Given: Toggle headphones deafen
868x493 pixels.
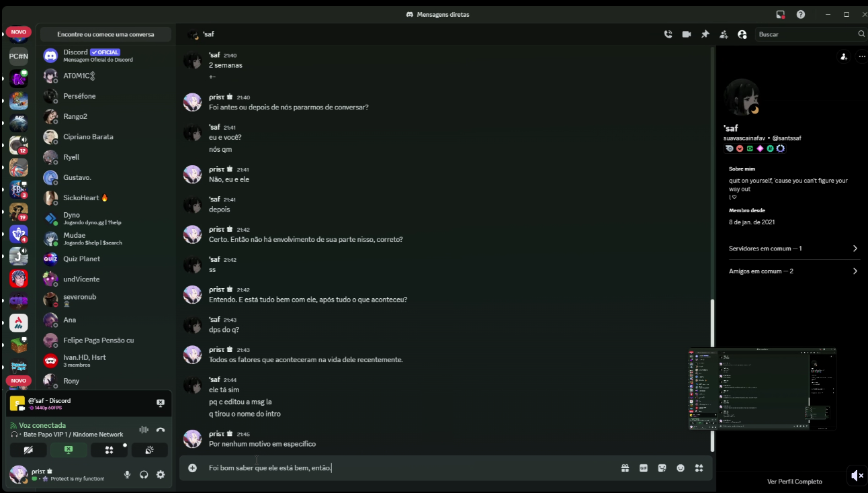Looking at the screenshot, I should pyautogui.click(x=144, y=475).
